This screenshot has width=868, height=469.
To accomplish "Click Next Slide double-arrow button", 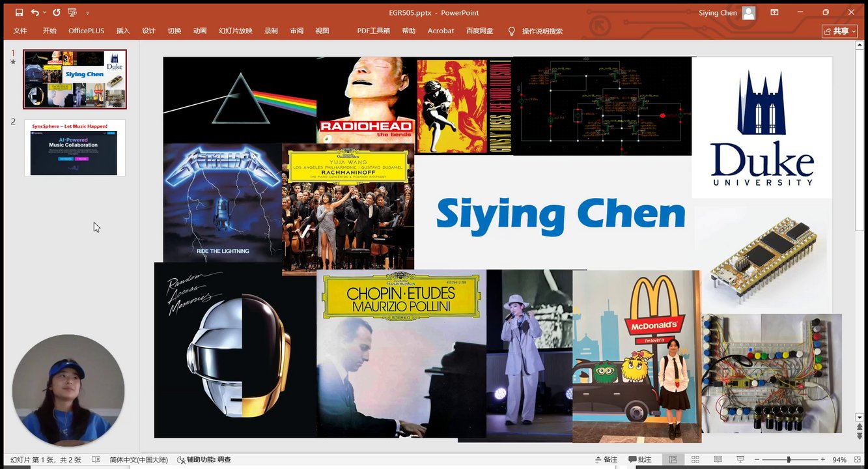I will point(860,436).
